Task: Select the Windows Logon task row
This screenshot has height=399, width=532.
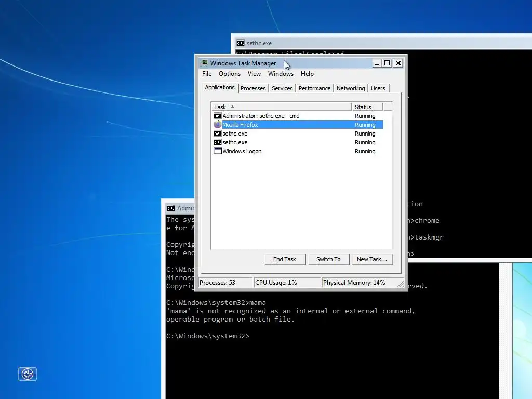Action: coord(297,151)
